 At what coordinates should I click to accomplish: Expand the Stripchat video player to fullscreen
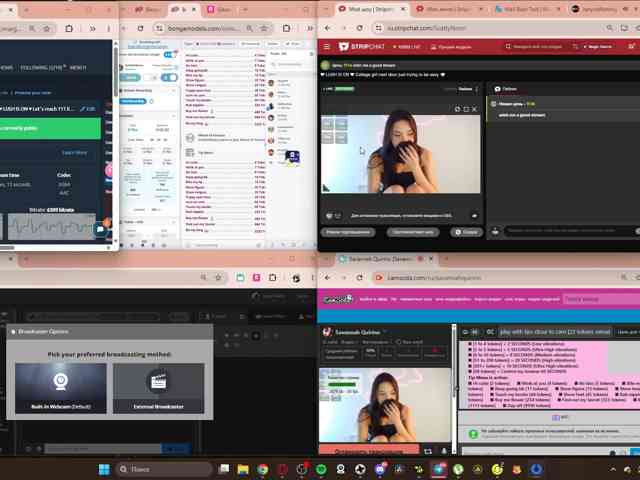[x=466, y=109]
